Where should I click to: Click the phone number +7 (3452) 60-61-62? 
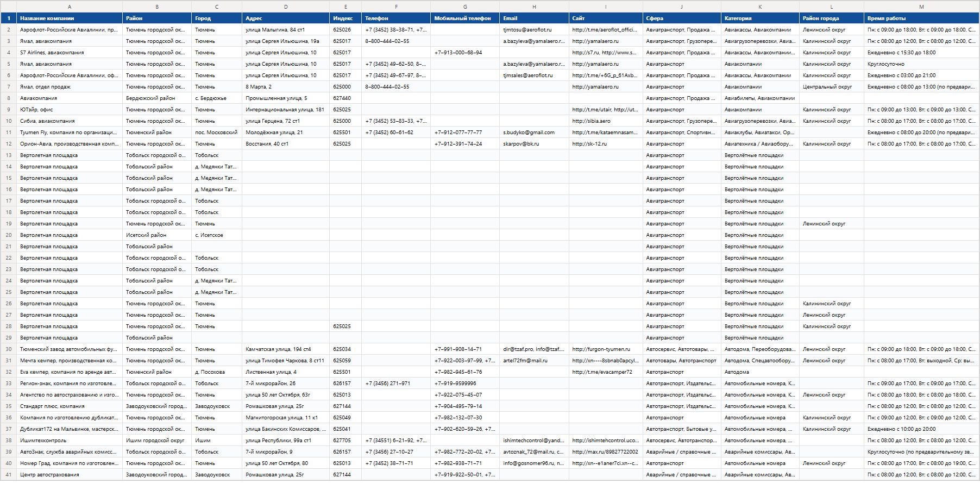[396, 133]
